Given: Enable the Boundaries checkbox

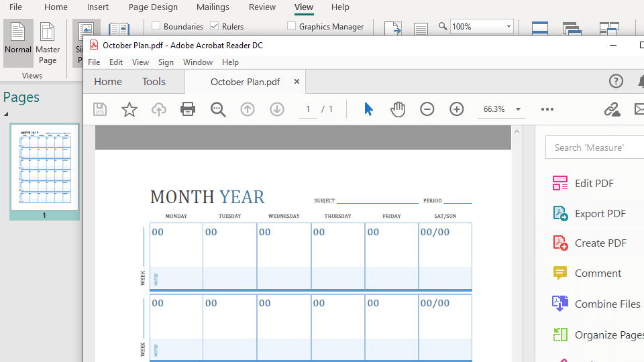Looking at the screenshot, I should click(x=156, y=27).
